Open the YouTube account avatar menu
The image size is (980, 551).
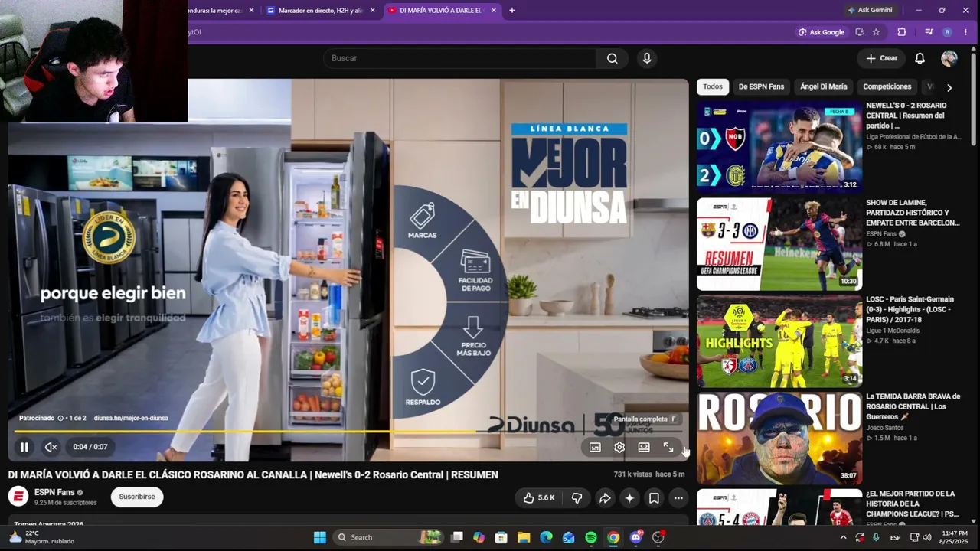(949, 58)
